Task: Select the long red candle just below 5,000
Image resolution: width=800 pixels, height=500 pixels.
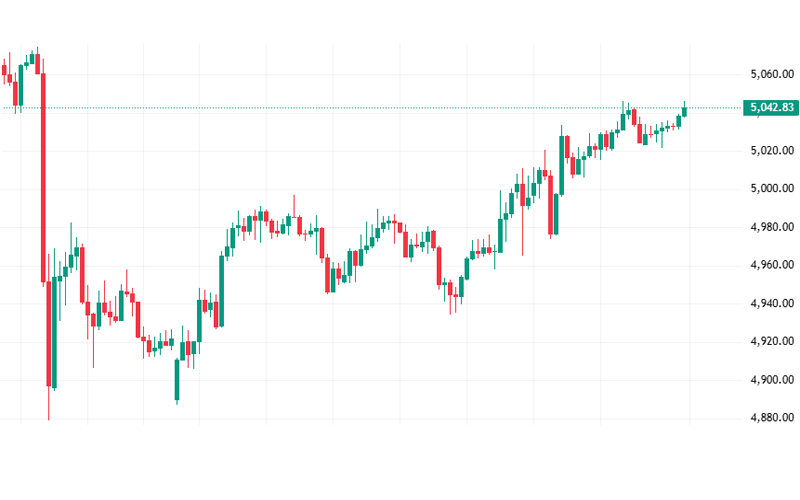Action: click(553, 205)
